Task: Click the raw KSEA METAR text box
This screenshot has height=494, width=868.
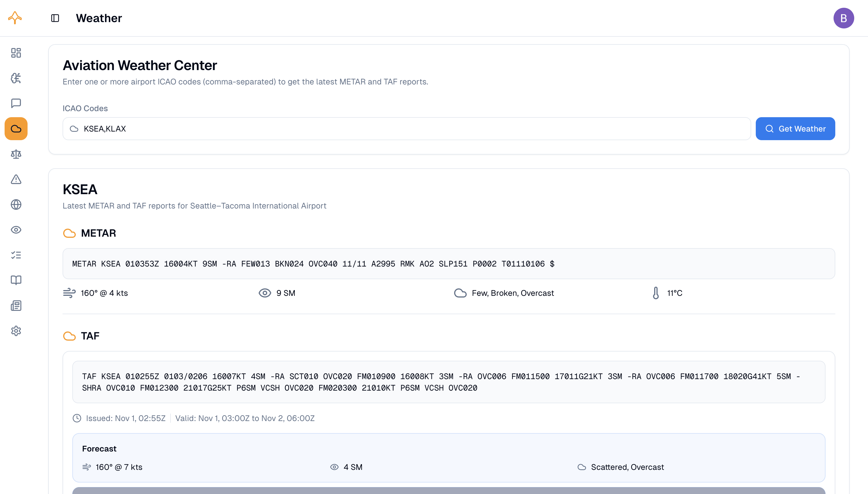Action: (x=448, y=264)
